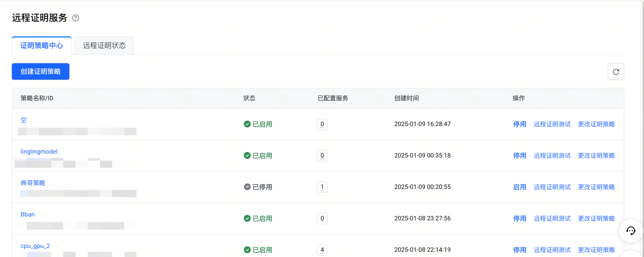Open the Bban policy
644x257 pixels.
pos(27,214)
